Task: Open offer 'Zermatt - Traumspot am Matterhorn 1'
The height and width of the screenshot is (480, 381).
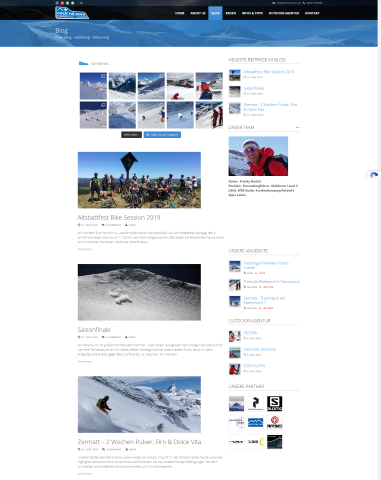Action: click(x=264, y=300)
